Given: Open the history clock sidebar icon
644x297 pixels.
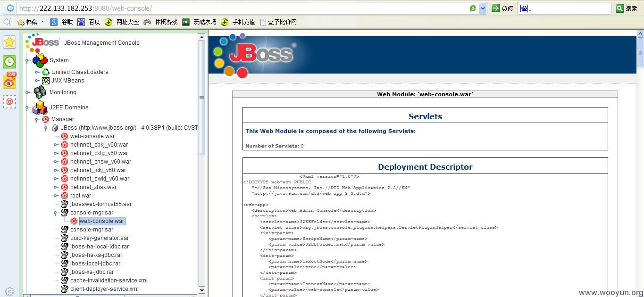Looking at the screenshot, I should coord(9,62).
